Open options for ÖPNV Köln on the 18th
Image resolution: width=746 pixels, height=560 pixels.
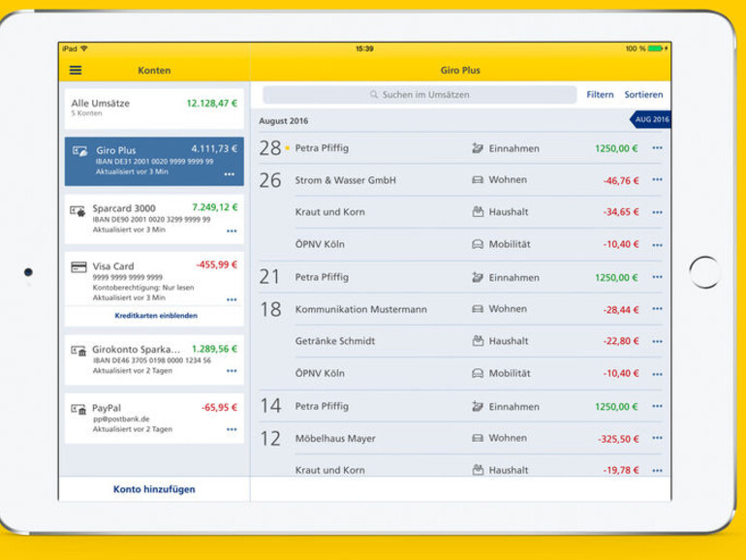coord(657,374)
